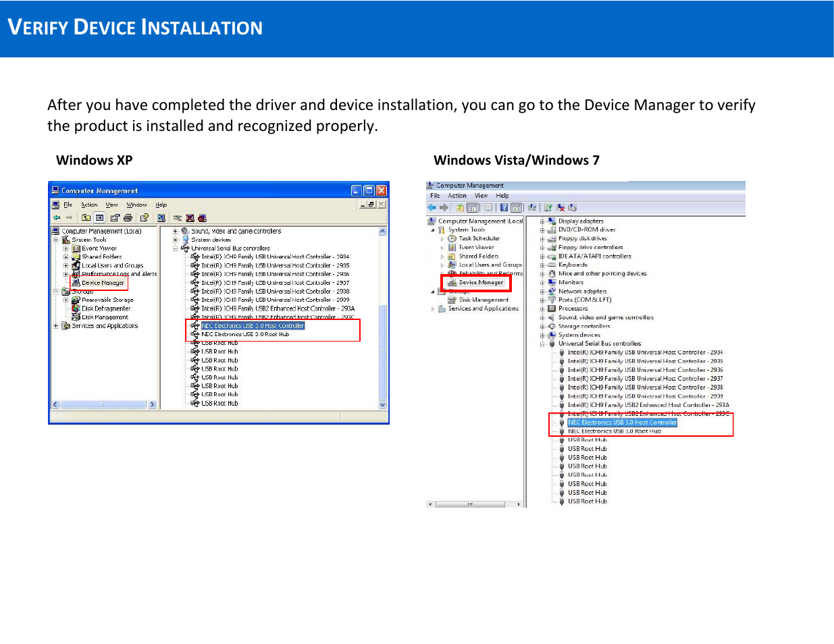
Task: Select Storage controllers in the Windows 7 window
Action: click(x=584, y=326)
